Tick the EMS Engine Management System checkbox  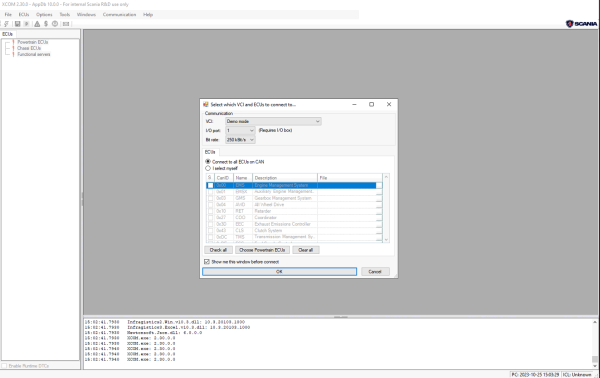210,185
